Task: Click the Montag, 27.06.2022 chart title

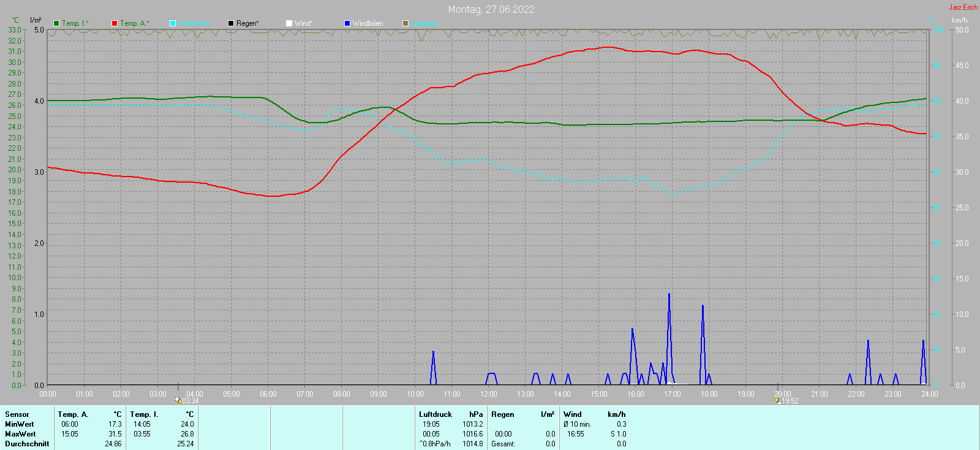Action: (491, 9)
